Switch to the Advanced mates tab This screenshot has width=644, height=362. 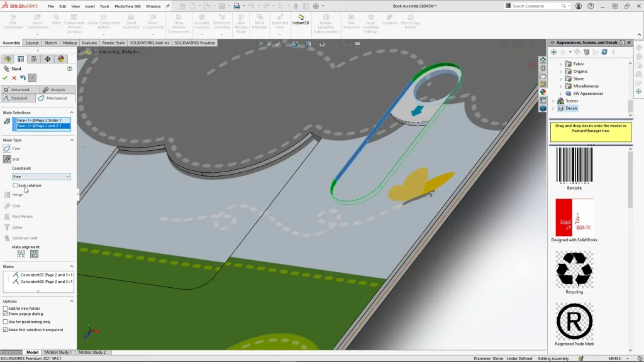19,90
